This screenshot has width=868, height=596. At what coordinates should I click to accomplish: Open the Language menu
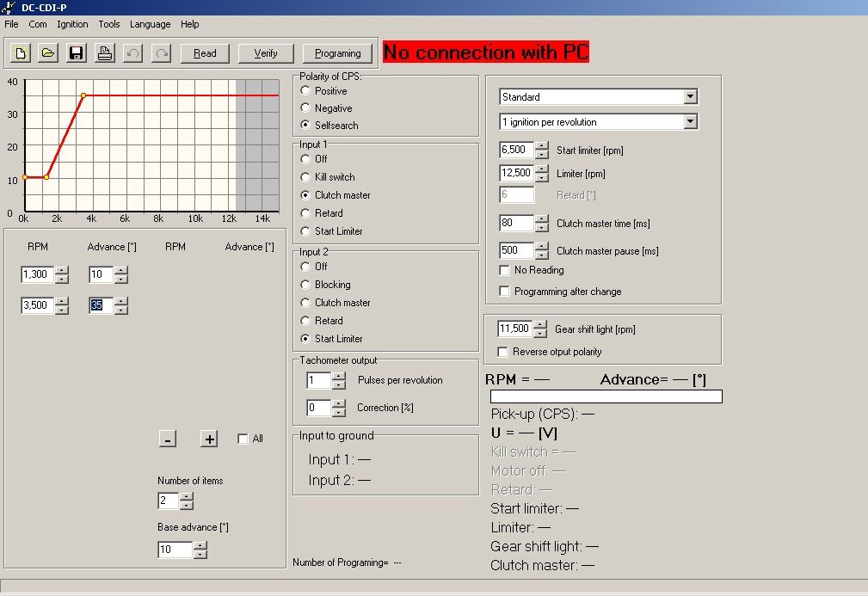pos(150,24)
